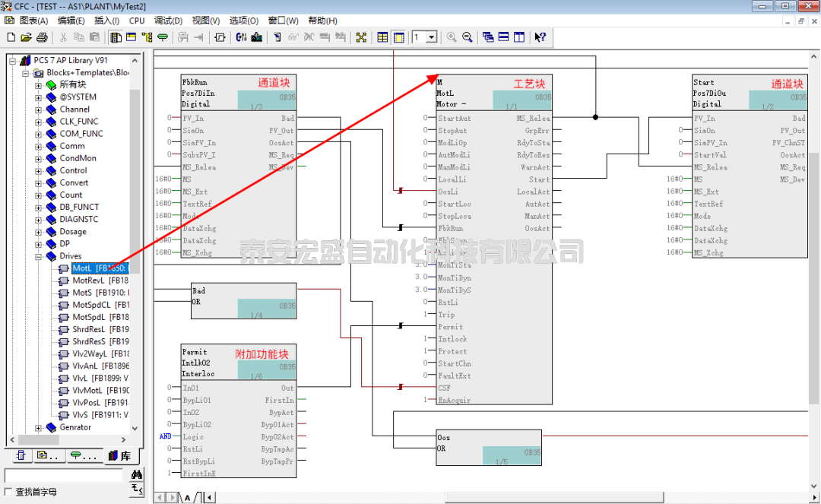The image size is (821, 504).
Task: Click the Fit to window icon
Action: pyautogui.click(x=361, y=37)
